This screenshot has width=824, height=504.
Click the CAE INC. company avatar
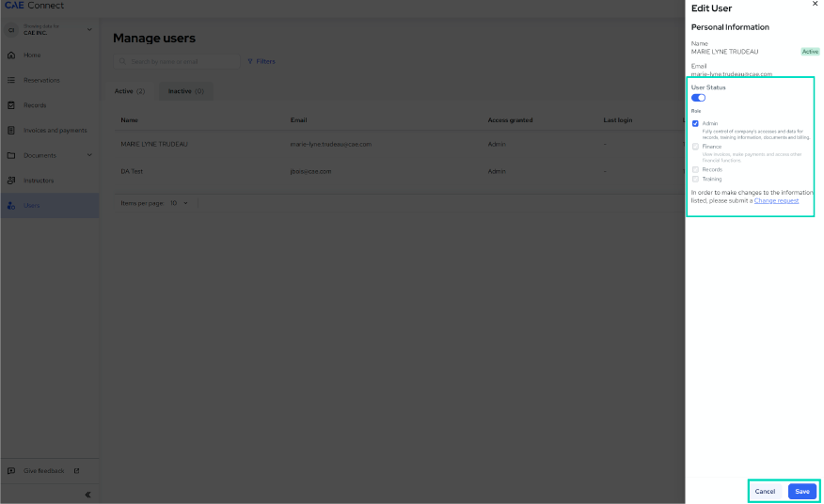point(11,30)
